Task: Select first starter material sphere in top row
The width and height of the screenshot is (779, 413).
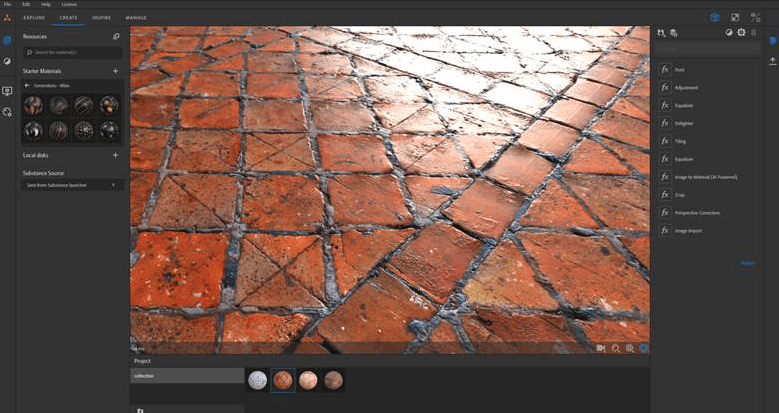Action: click(33, 105)
